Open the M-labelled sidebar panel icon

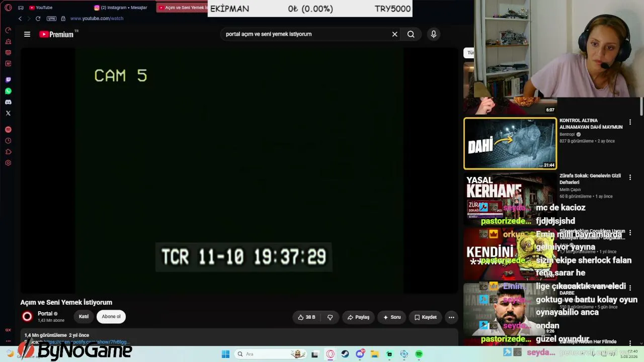coord(8,63)
